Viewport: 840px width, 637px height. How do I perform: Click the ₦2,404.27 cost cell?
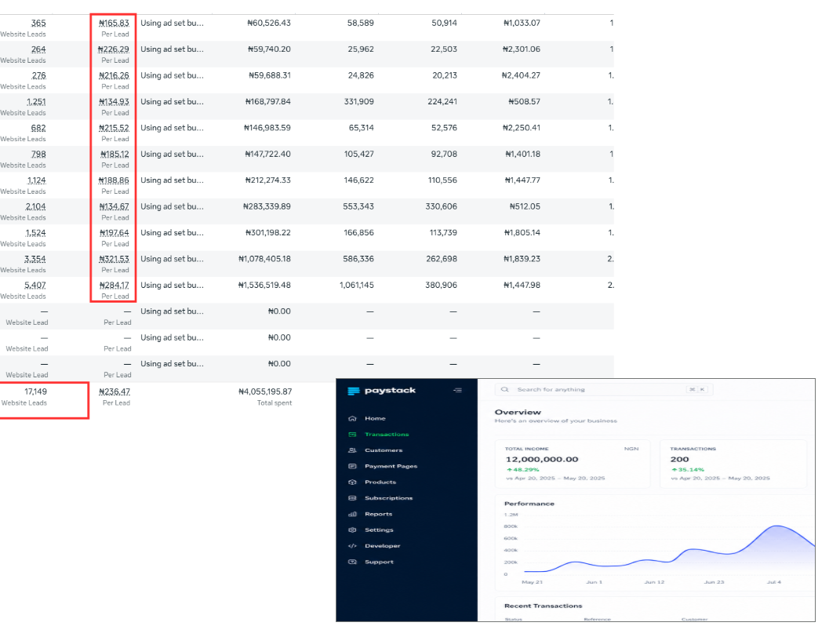tap(521, 75)
